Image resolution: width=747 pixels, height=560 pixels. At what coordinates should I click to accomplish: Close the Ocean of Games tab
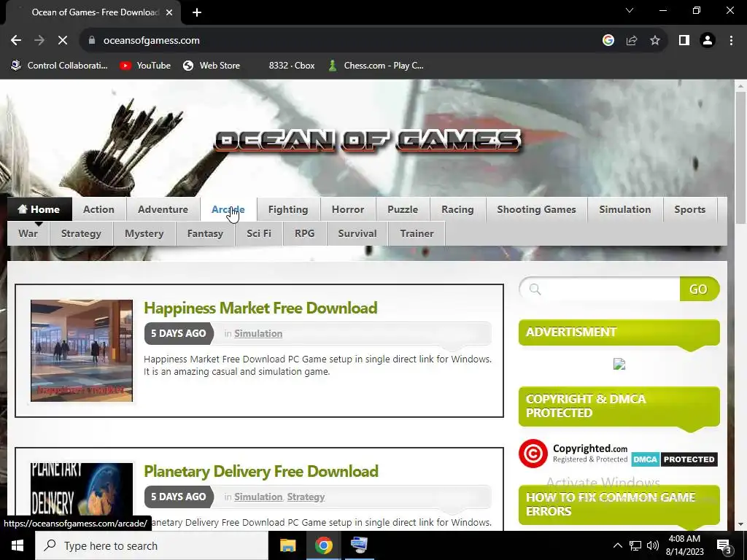pyautogui.click(x=169, y=12)
